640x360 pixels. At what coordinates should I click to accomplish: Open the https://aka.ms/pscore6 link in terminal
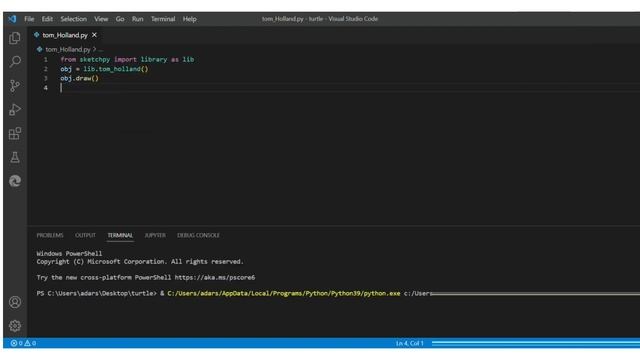pos(215,278)
